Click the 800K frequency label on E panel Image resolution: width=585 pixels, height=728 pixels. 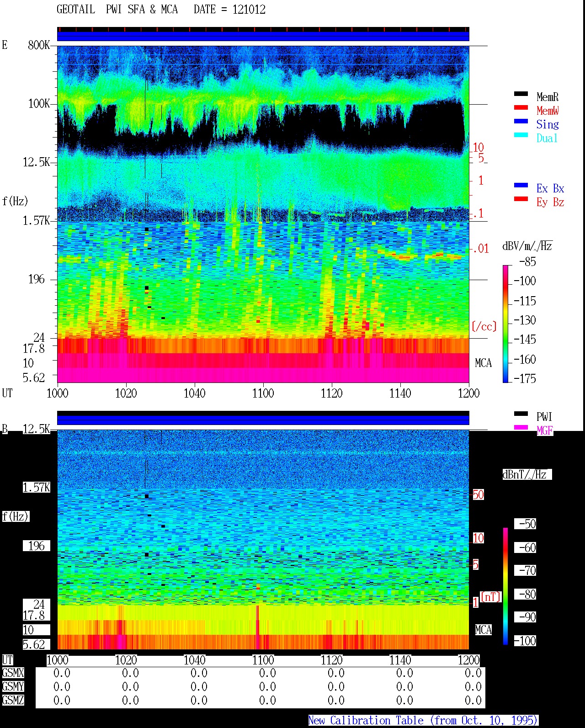pyautogui.click(x=39, y=45)
